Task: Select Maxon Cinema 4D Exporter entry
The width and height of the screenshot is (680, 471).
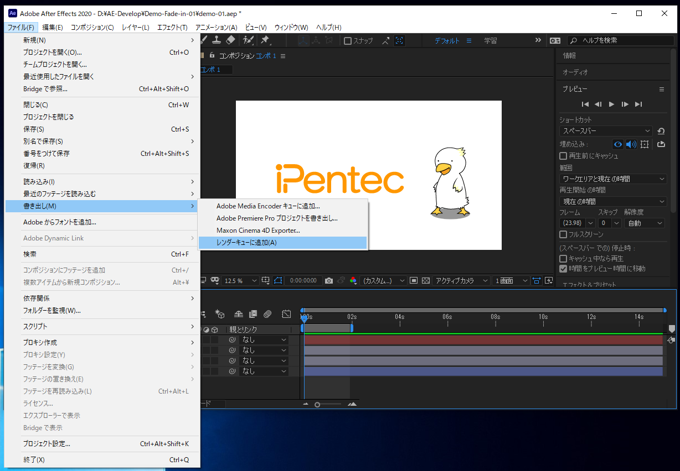Action: pos(283,230)
